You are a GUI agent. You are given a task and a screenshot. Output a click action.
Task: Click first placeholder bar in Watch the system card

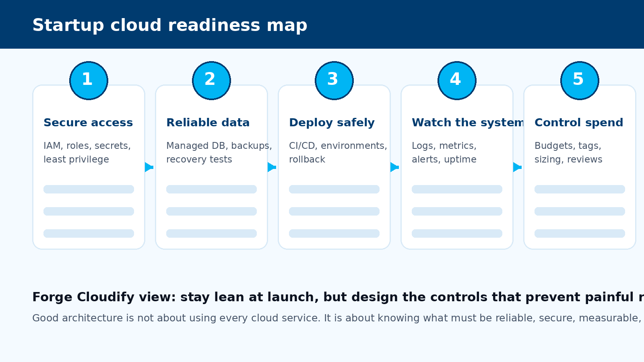coord(457,189)
